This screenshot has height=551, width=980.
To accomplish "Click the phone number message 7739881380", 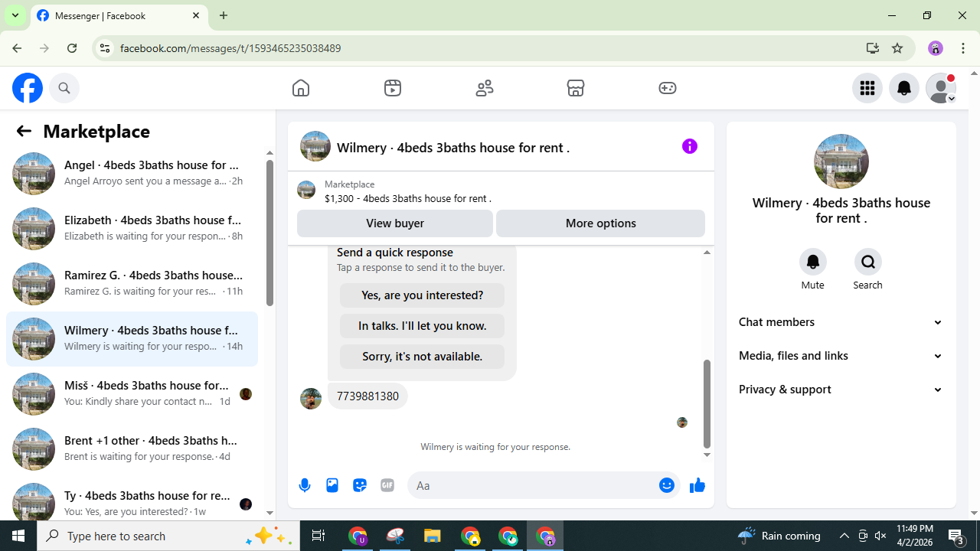I will (367, 396).
